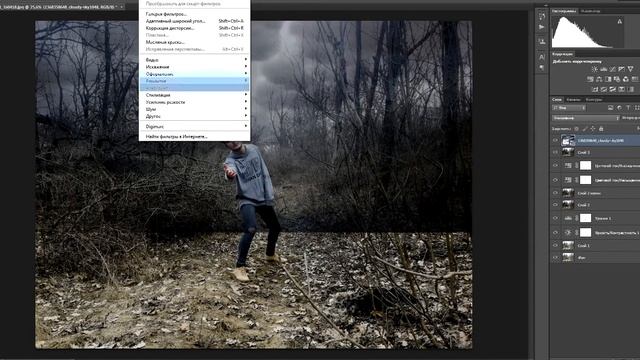Add an Invert adjustment icon
640x360 pixels.
pos(595,89)
